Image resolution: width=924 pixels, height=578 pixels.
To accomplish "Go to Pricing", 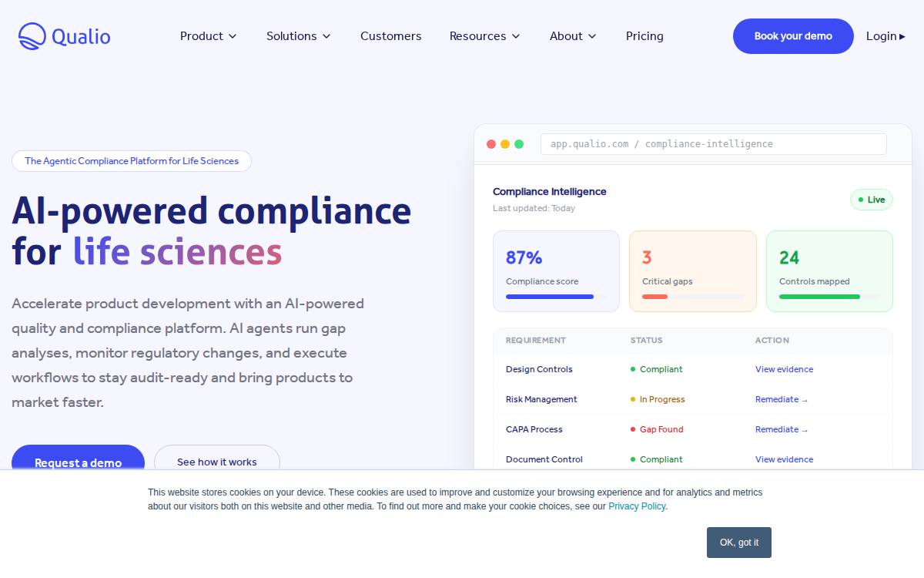I will tap(644, 36).
